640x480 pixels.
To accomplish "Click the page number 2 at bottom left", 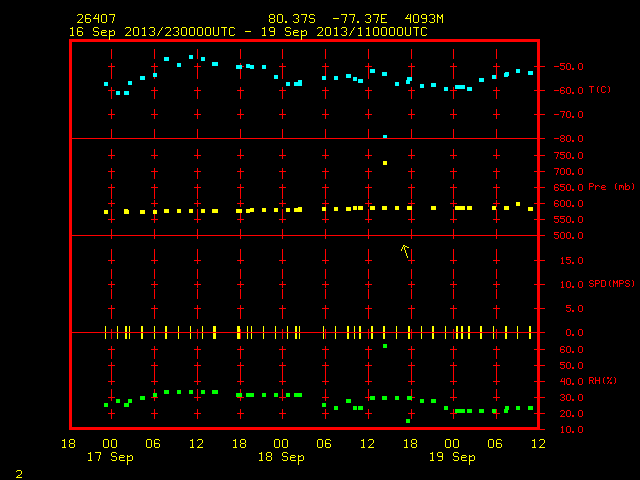I will (x=19, y=474).
